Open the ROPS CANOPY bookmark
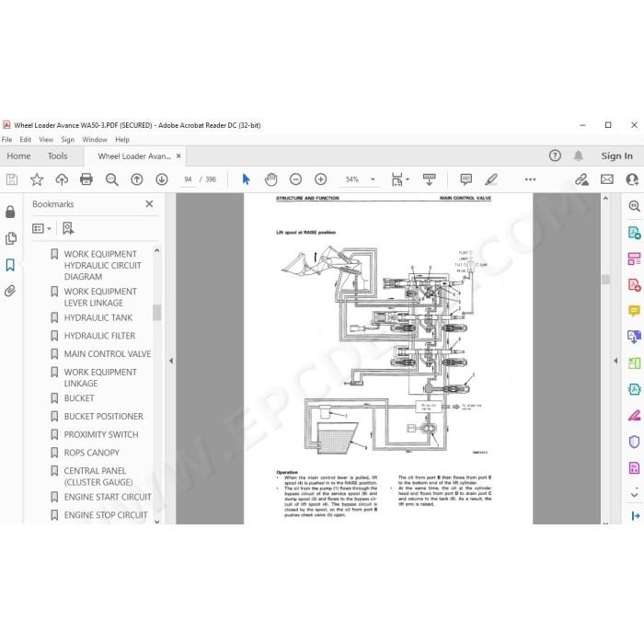644x644 pixels. 92,453
